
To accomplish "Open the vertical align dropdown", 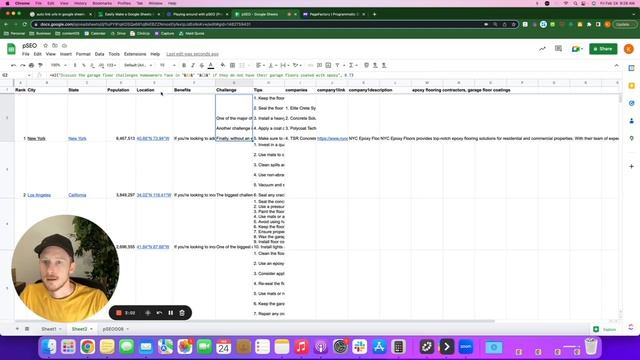I will tap(272, 65).
